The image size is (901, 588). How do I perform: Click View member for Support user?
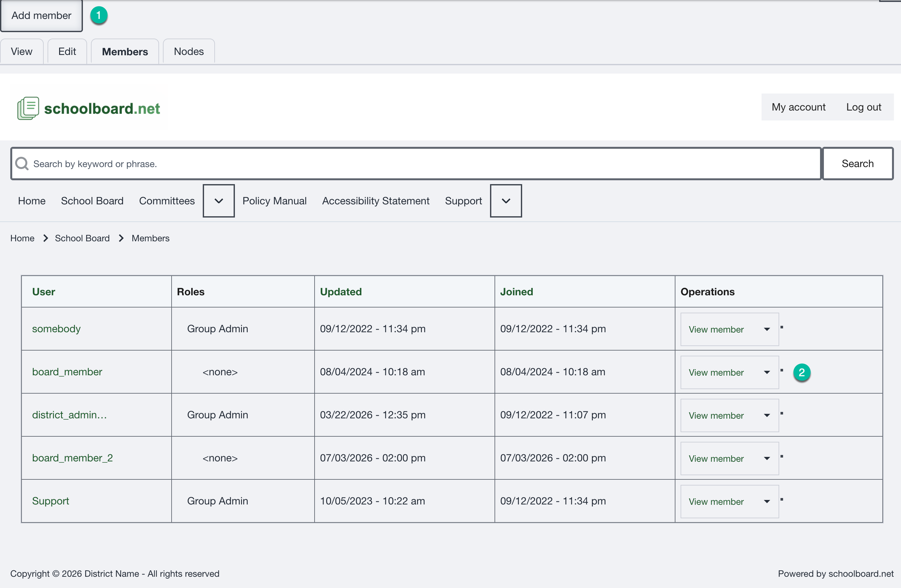coord(716,502)
